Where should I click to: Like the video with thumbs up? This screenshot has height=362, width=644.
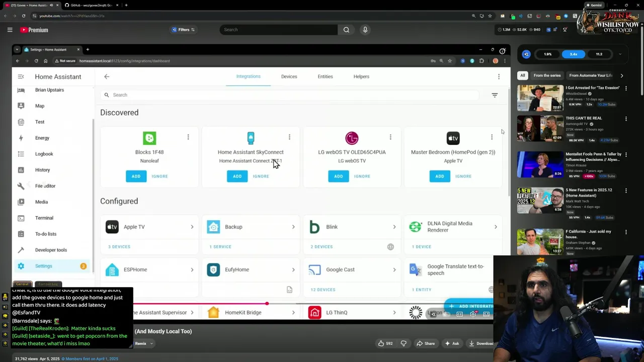385,343
